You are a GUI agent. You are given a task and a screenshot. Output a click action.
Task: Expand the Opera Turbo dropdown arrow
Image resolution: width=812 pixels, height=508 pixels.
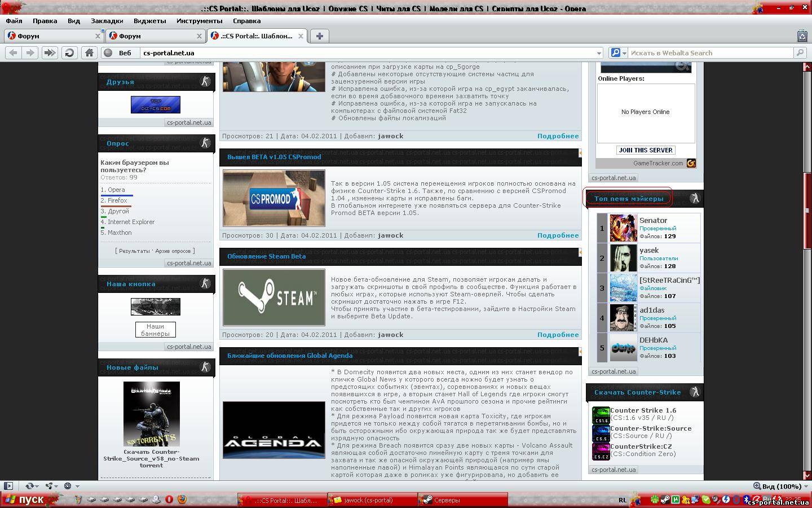click(77, 486)
